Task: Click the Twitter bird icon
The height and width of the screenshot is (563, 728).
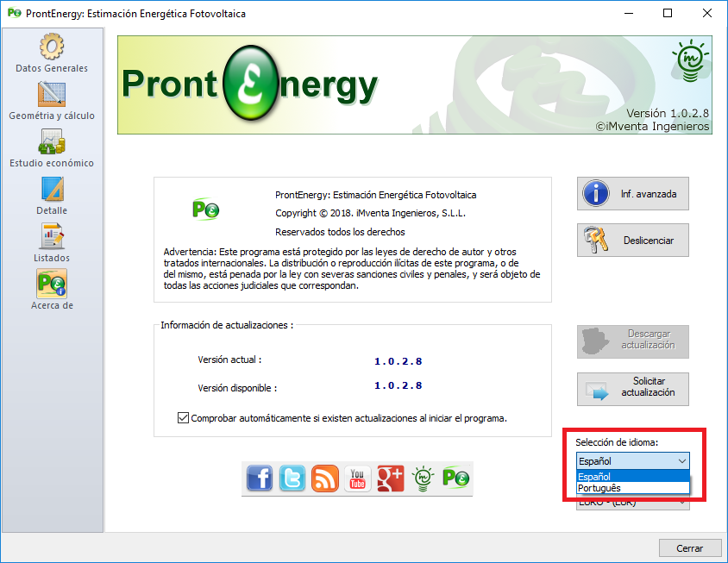Action: (x=292, y=478)
